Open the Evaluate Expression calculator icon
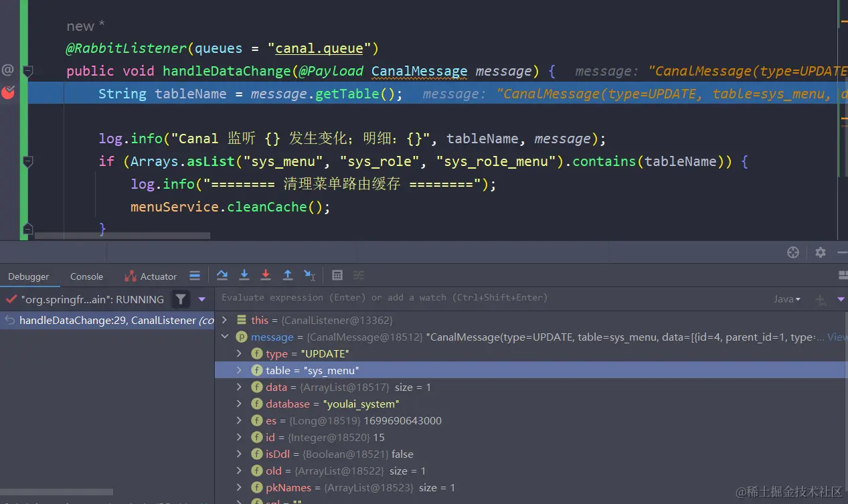This screenshot has width=848, height=504. click(337, 275)
